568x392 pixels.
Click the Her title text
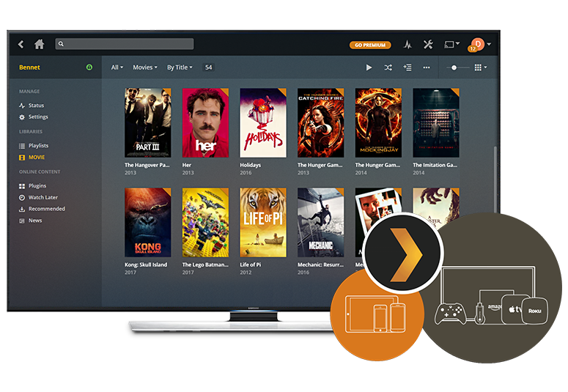[x=187, y=165]
